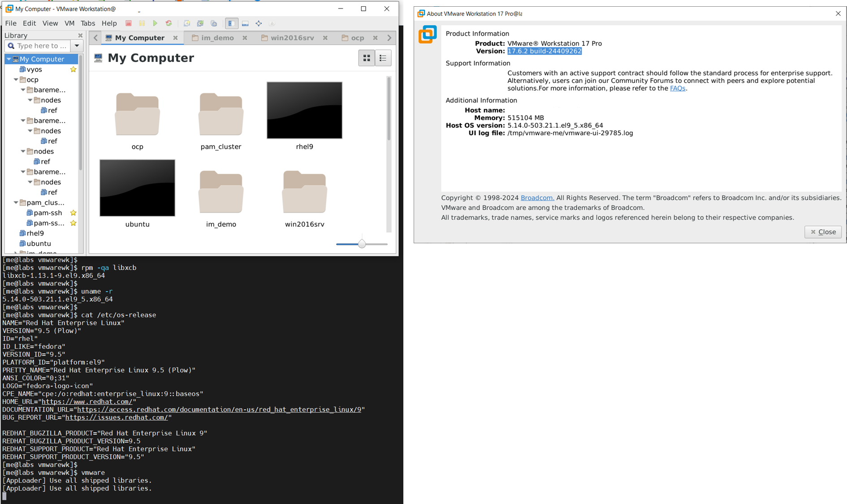This screenshot has width=847, height=504.
Task: Click the restart guest toolbar icon
Action: 169,23
